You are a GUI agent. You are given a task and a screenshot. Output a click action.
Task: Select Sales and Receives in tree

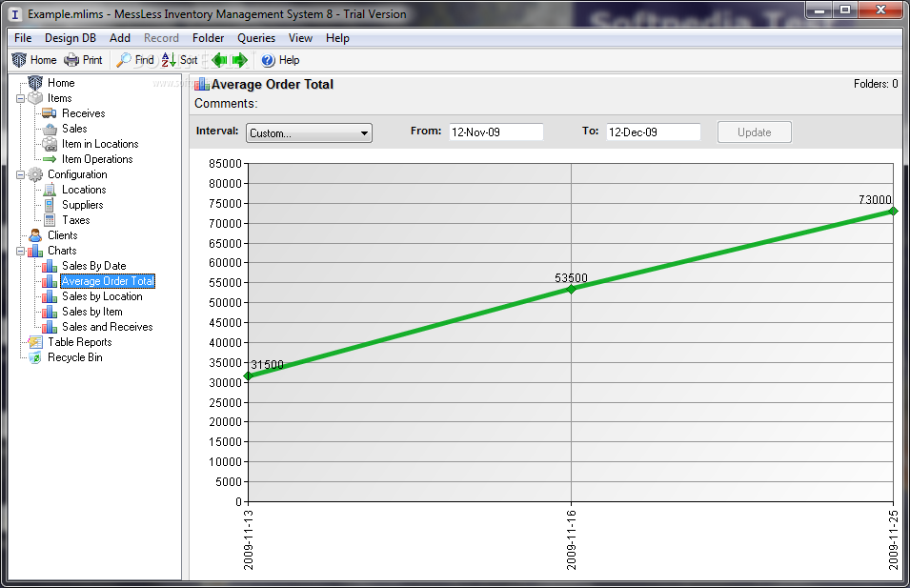pos(108,327)
